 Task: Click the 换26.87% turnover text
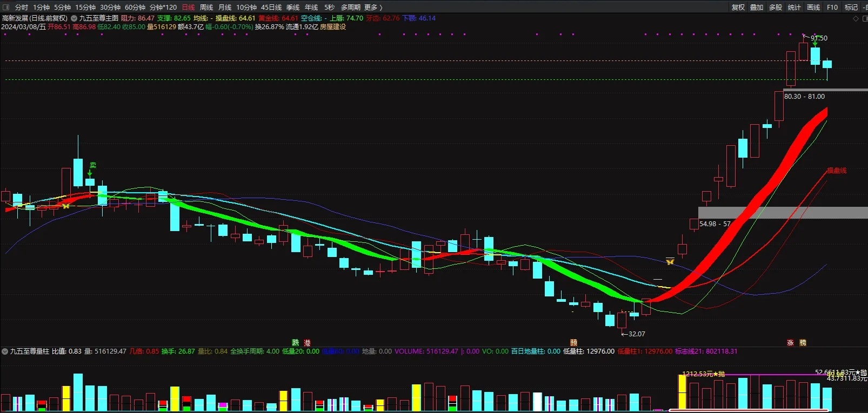tap(270, 26)
